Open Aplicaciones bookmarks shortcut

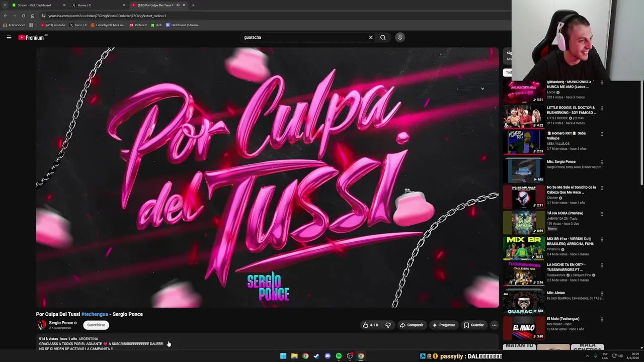tap(14, 25)
